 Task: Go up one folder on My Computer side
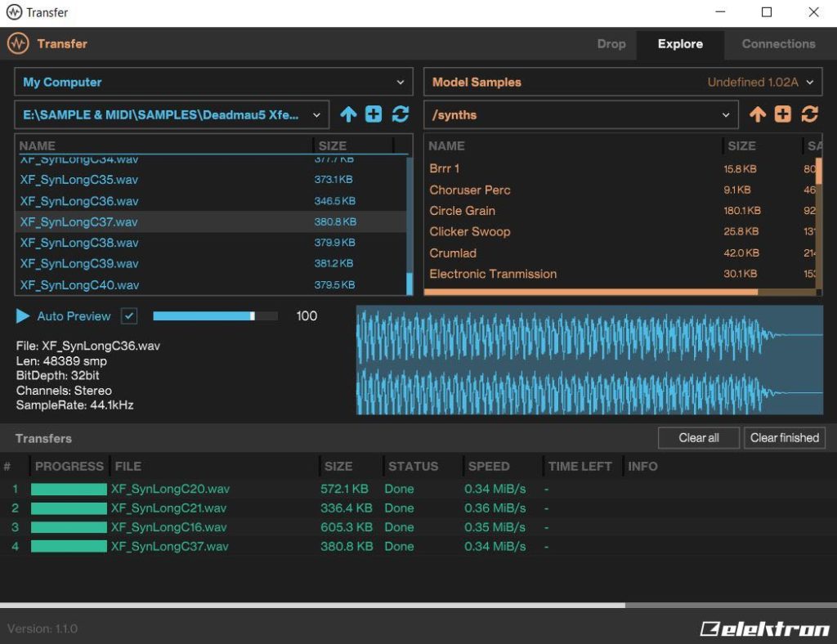coord(348,114)
